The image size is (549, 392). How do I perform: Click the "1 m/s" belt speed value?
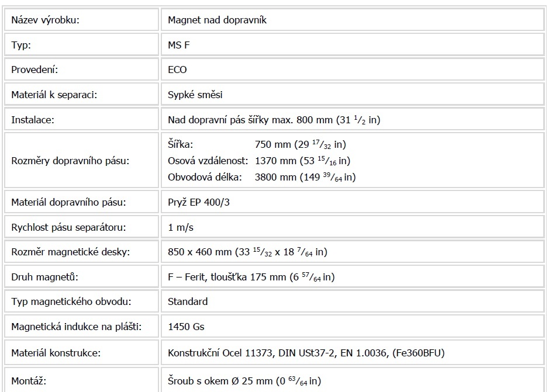tap(180, 227)
